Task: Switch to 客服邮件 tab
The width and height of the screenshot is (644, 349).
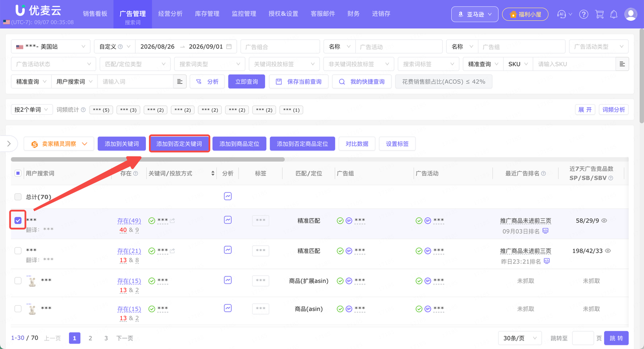Action: click(323, 14)
